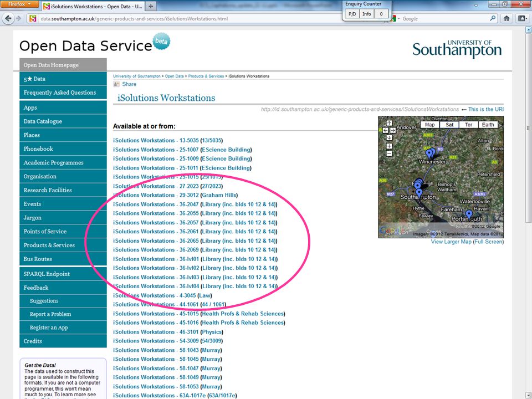
Task: Click the site favicon in the address bar
Action: click(33, 18)
